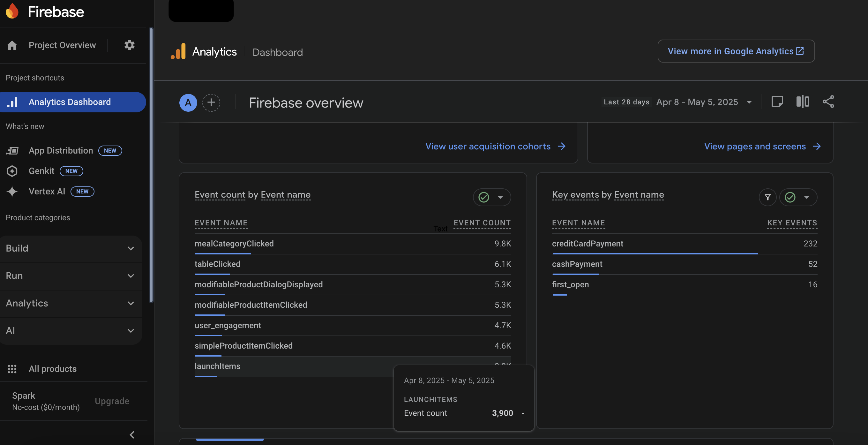Click the Spark No-cost plan label
The width and height of the screenshot is (868, 445).
pyautogui.click(x=46, y=401)
